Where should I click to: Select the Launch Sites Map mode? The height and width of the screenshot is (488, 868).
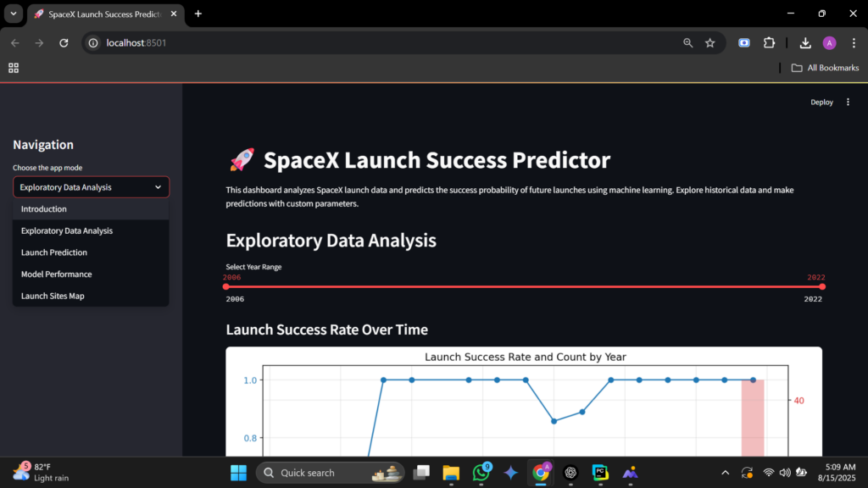pyautogui.click(x=91, y=296)
